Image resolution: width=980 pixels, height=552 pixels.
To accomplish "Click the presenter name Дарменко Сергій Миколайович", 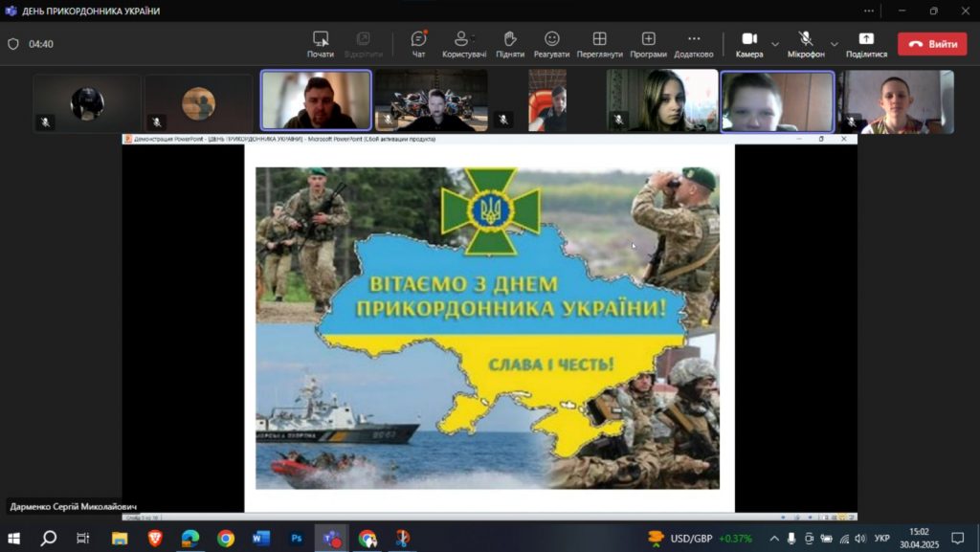I will click(x=73, y=506).
